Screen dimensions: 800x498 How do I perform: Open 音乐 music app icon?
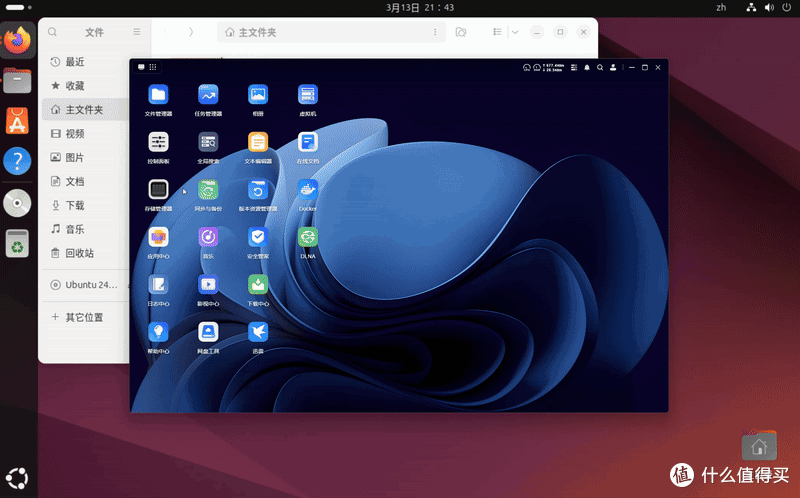coord(208,237)
